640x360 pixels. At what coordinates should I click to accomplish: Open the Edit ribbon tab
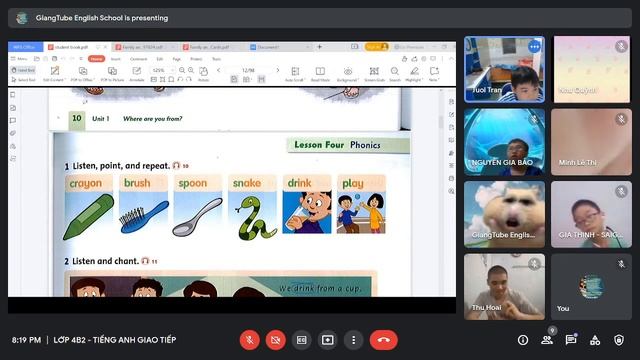coord(160,59)
